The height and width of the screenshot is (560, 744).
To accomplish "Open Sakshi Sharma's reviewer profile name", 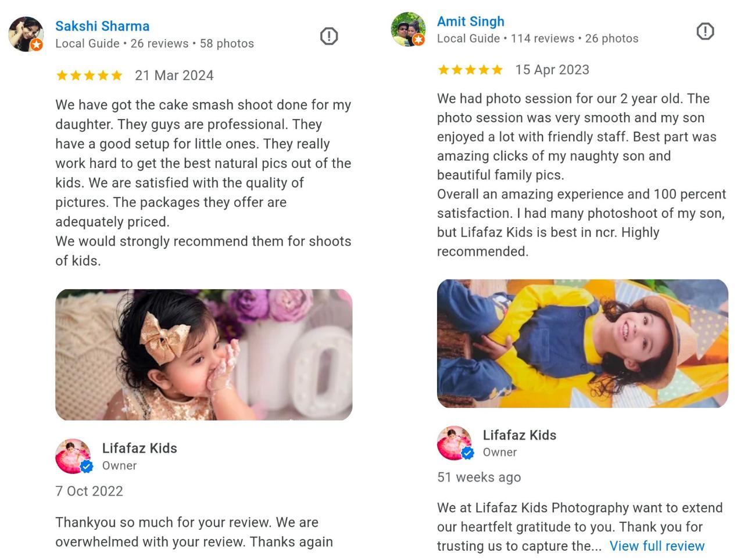I will click(x=102, y=26).
